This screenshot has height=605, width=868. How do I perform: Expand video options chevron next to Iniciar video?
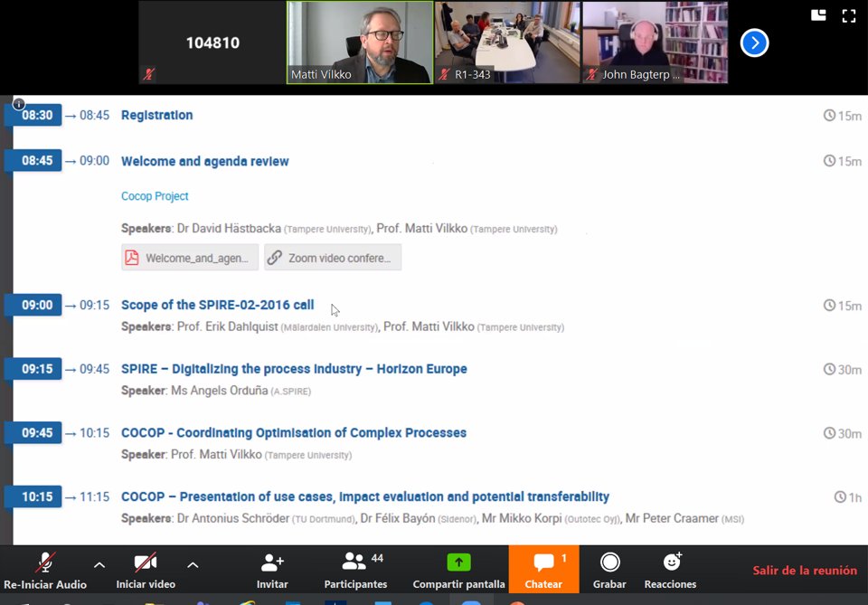(193, 565)
